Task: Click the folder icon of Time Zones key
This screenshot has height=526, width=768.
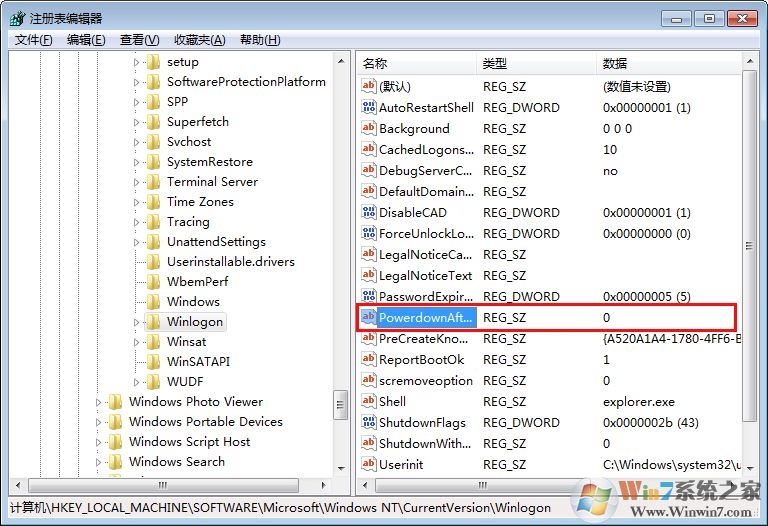Action: [x=153, y=202]
